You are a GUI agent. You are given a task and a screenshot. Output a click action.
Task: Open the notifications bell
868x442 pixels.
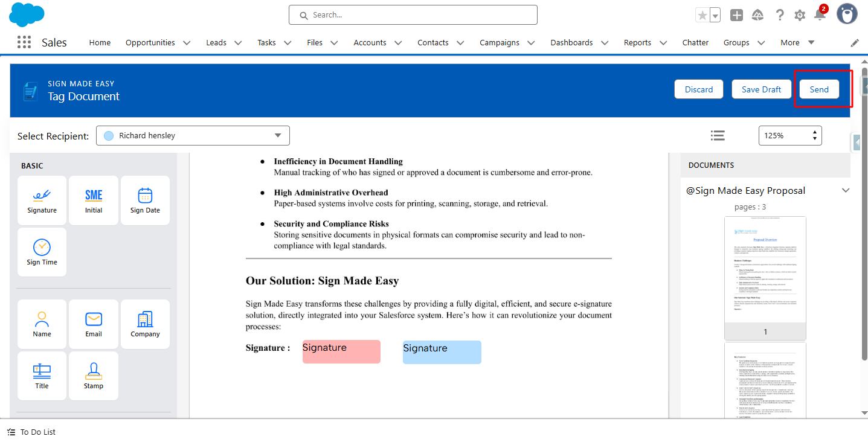click(x=820, y=15)
